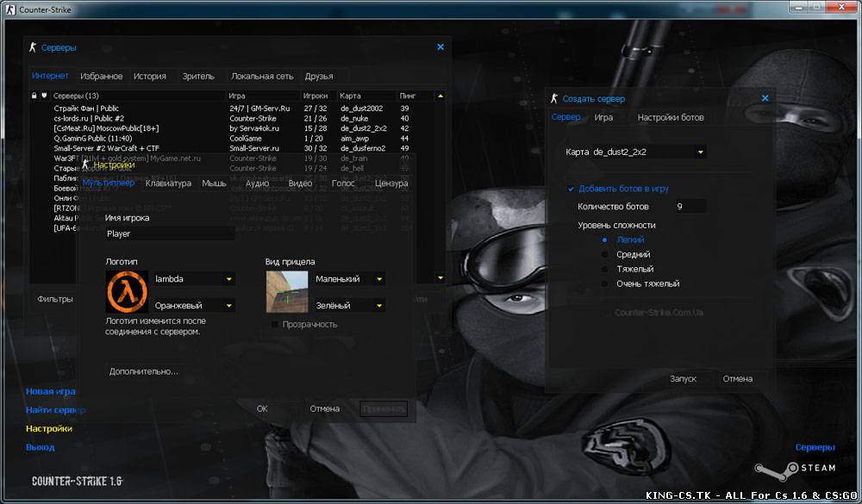This screenshot has height=504, width=862.
Task: Switch to the История tab
Action: 149,77
